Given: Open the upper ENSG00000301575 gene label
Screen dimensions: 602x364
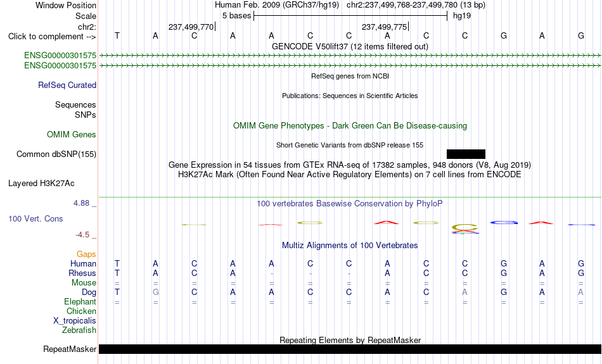Looking at the screenshot, I should coord(60,55).
